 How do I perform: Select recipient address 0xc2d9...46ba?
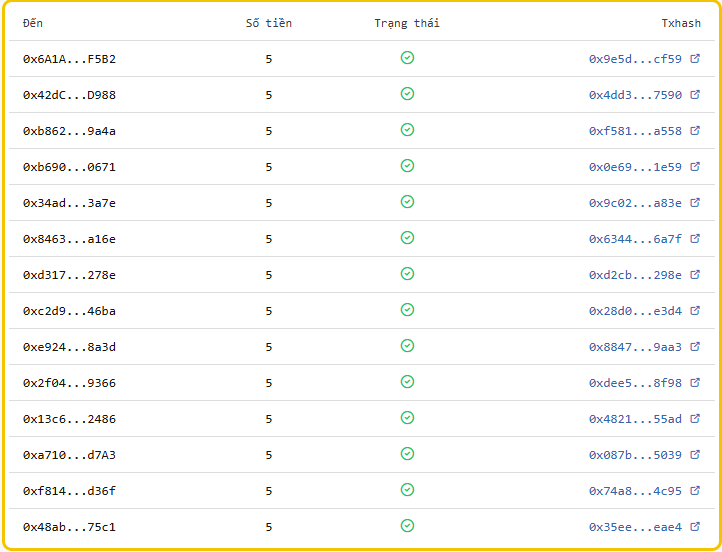click(69, 311)
